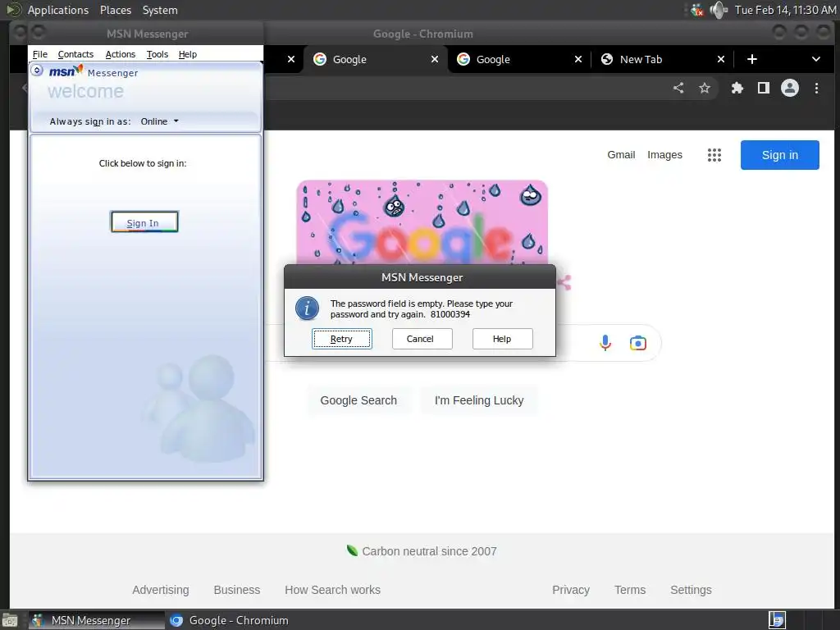
Task: Select MSN Messenger in the bottom taskbar
Action: 97,620
